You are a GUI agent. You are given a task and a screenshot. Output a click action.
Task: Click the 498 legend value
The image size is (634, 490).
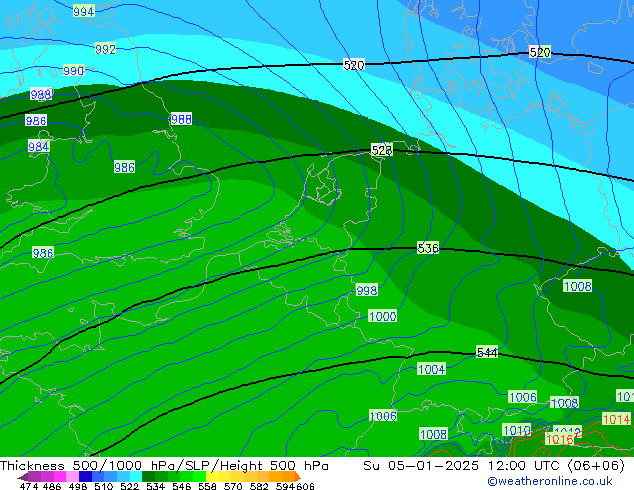[x=78, y=486]
